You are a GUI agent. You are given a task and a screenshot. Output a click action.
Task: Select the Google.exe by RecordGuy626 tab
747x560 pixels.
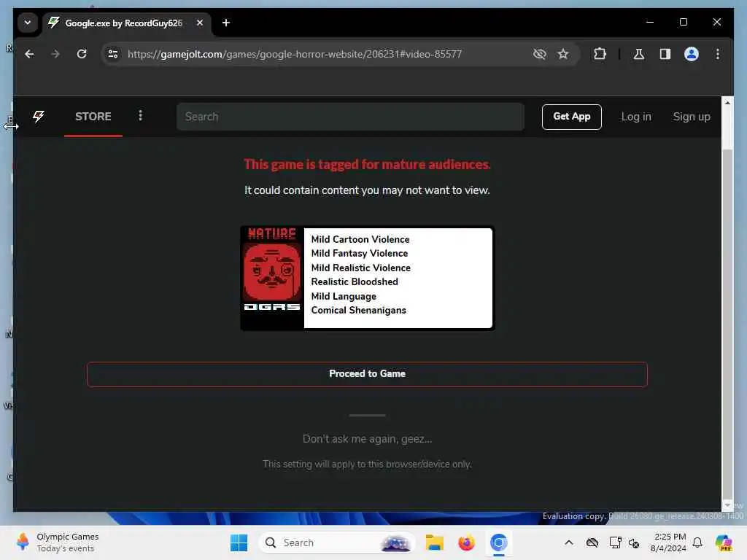[x=123, y=23]
